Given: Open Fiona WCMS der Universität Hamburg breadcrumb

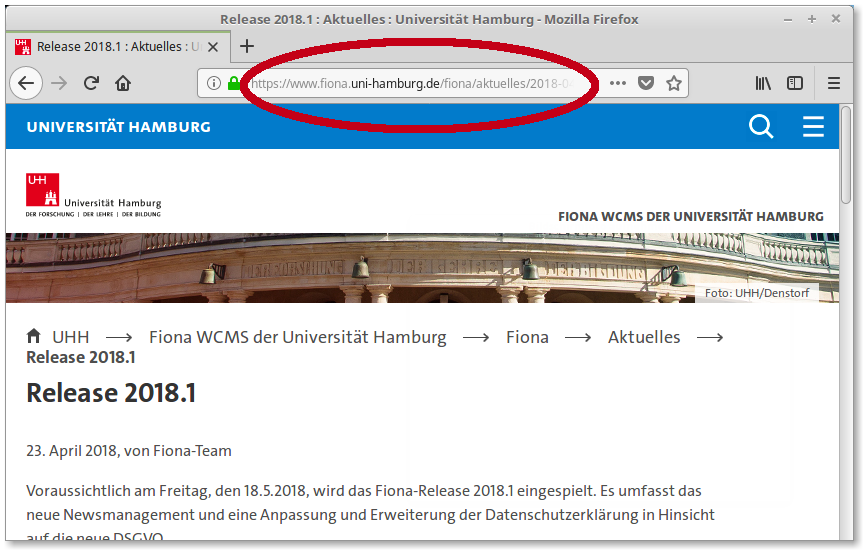Looking at the screenshot, I should (298, 337).
